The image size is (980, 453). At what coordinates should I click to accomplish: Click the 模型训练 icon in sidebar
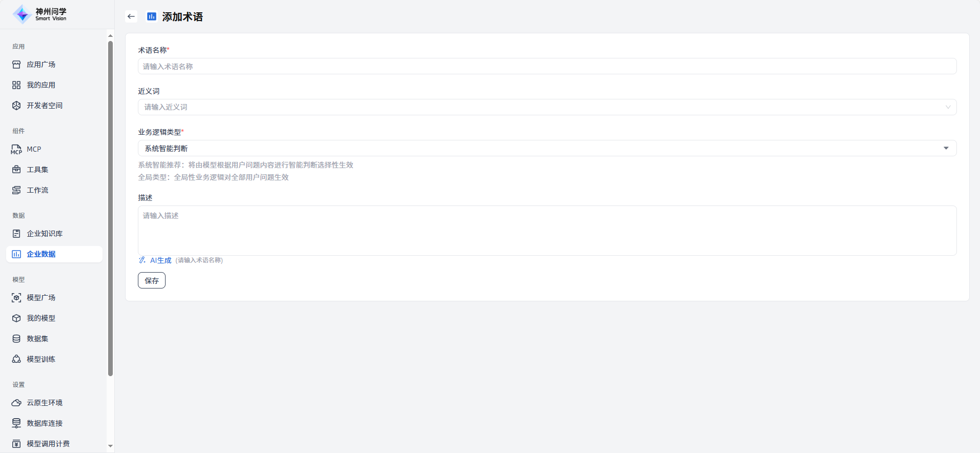coord(16,359)
